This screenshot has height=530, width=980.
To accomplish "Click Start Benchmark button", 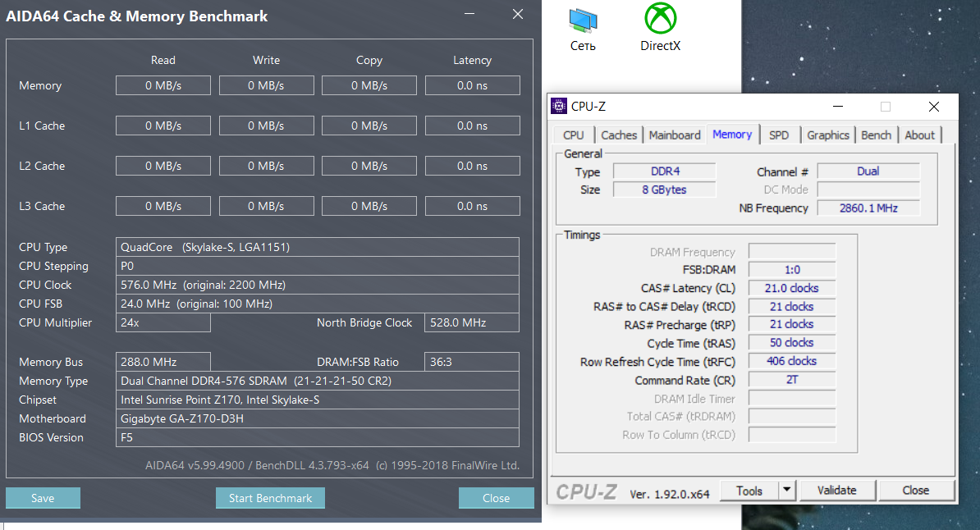I will [270, 498].
